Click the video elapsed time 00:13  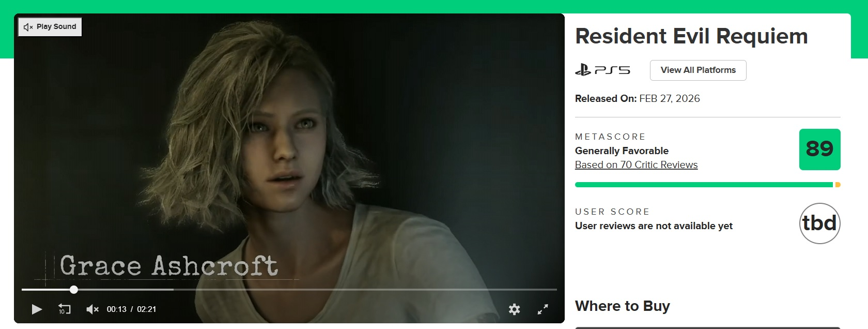[x=116, y=309]
